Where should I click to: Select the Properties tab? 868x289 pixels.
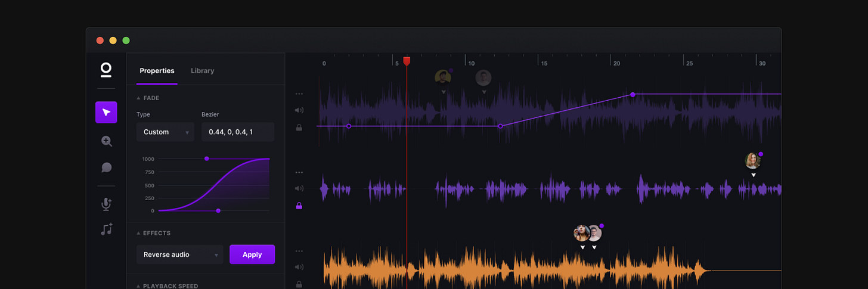[157, 70]
